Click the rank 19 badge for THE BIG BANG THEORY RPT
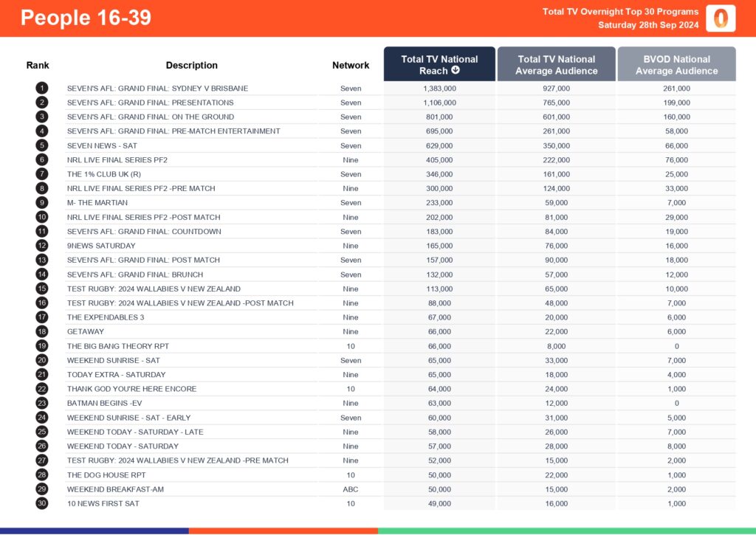The height and width of the screenshot is (535, 756). coord(42,345)
